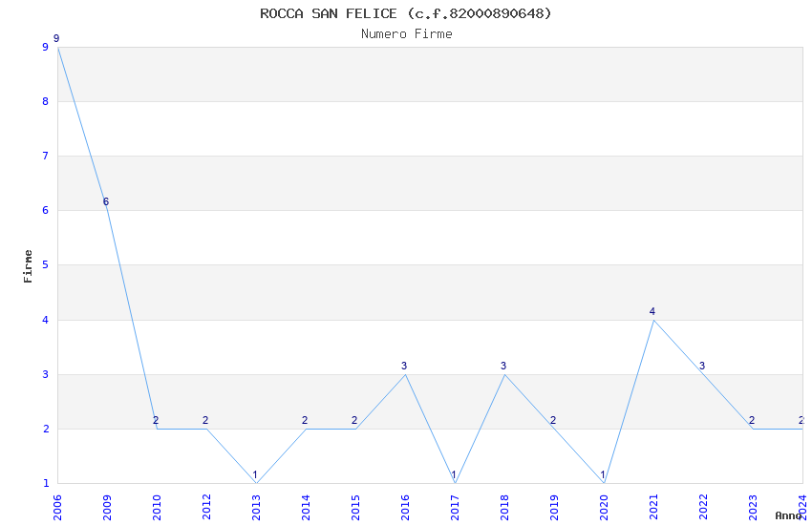
Task: Click x-axis year label 2017
Action: coord(455,507)
